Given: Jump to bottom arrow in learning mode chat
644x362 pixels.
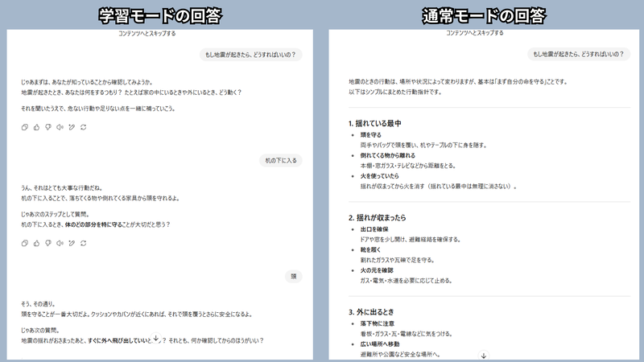Looking at the screenshot, I should 156,338.
